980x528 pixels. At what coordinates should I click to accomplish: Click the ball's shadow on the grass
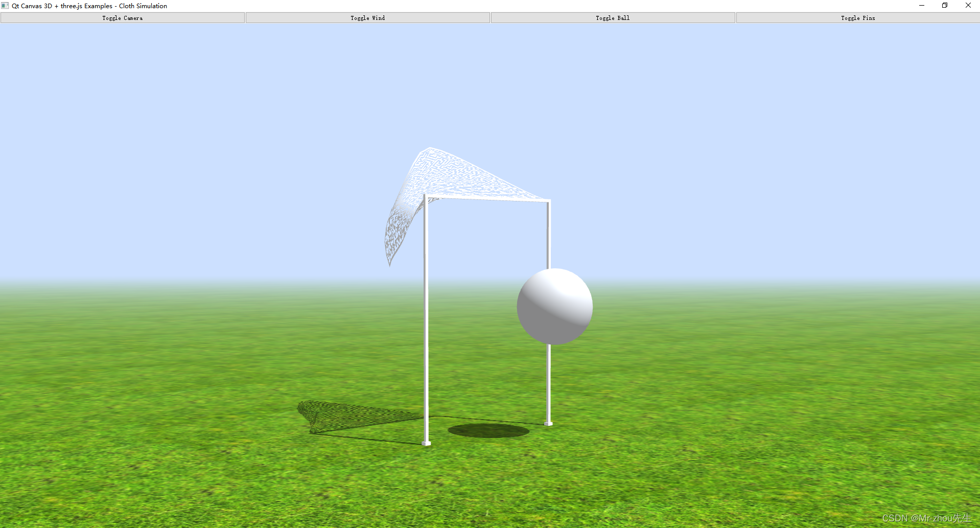tap(488, 431)
